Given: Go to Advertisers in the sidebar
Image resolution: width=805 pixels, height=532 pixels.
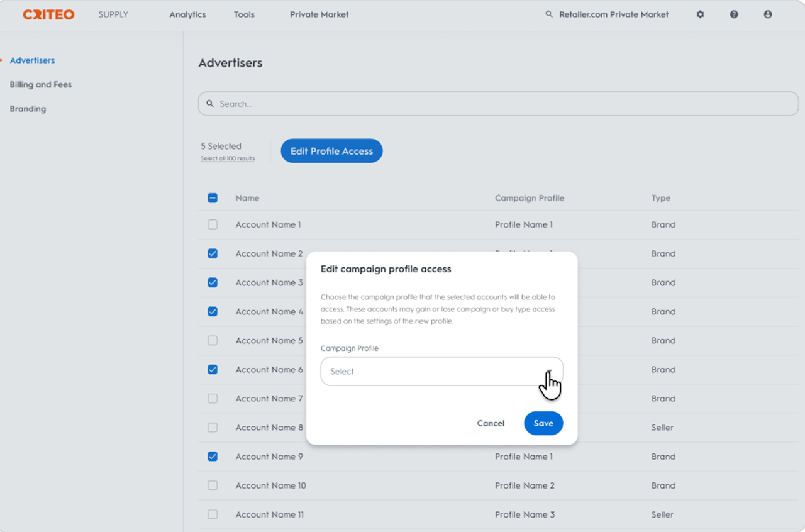Looking at the screenshot, I should click(32, 60).
